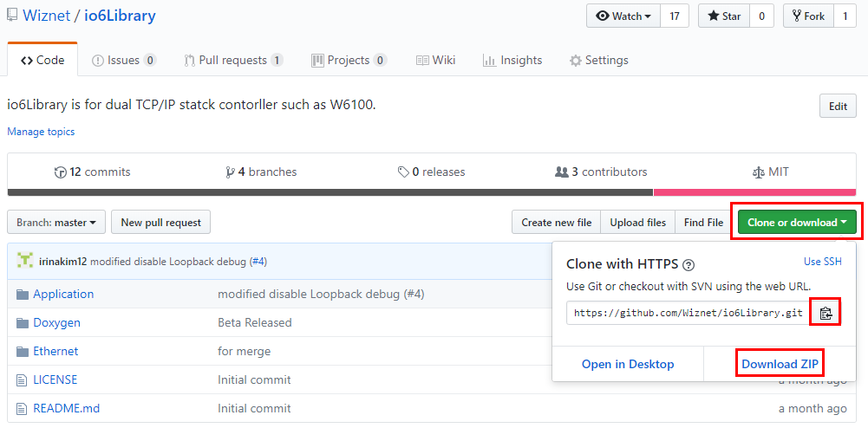The image size is (868, 428).
Task: View the 4 branches list
Action: coord(261,172)
